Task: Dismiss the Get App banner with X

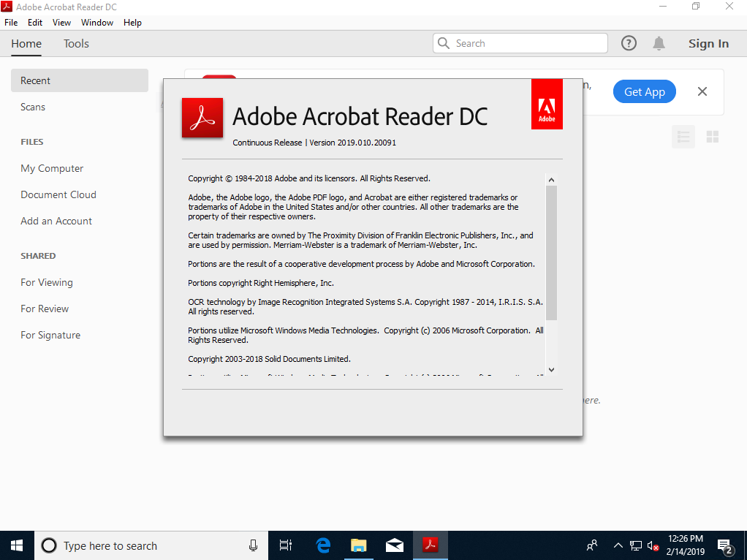Action: 702,91
